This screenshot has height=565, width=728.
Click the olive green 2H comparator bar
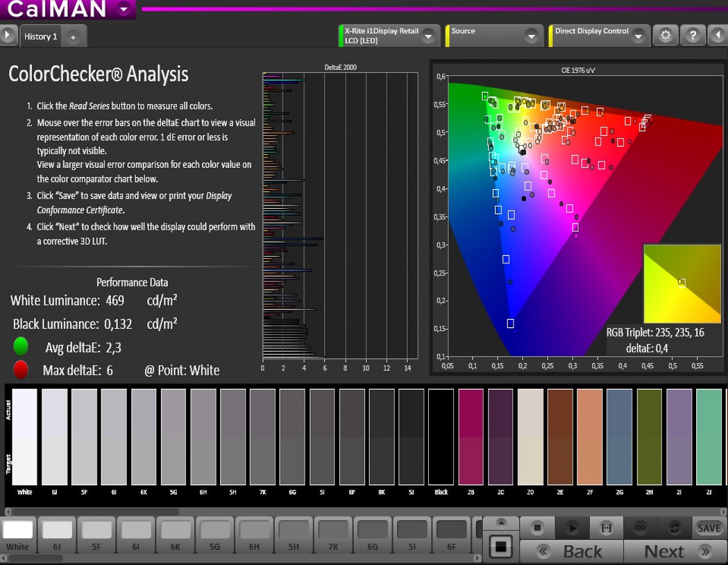click(650, 437)
